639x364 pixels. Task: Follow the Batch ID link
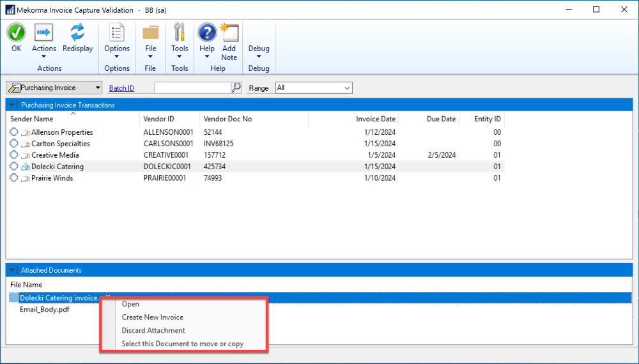click(x=121, y=88)
